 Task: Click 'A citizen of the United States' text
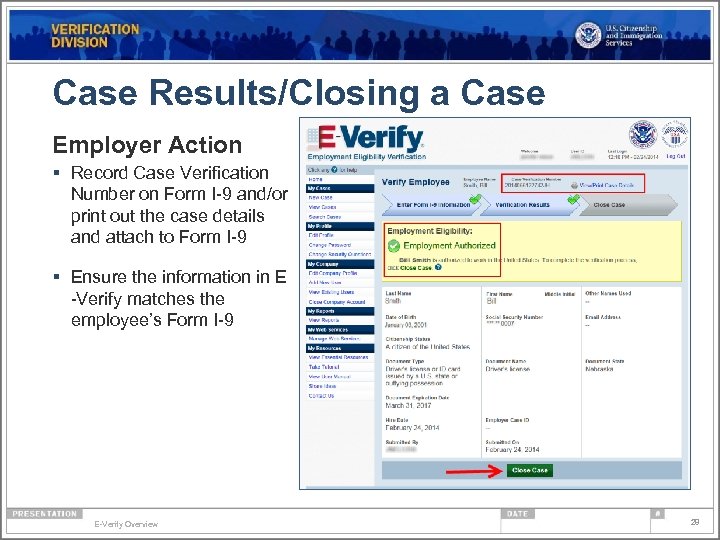coord(428,347)
